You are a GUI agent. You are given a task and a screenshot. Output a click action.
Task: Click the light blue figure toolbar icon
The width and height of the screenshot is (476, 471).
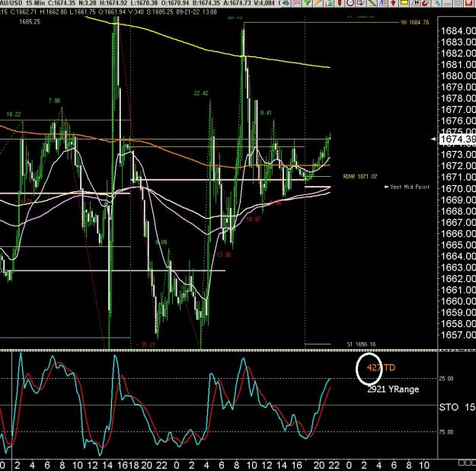pyautogui.click(x=437, y=3)
